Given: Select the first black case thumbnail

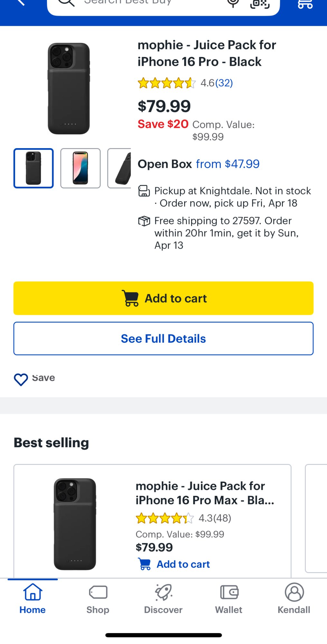Looking at the screenshot, I should click(33, 168).
